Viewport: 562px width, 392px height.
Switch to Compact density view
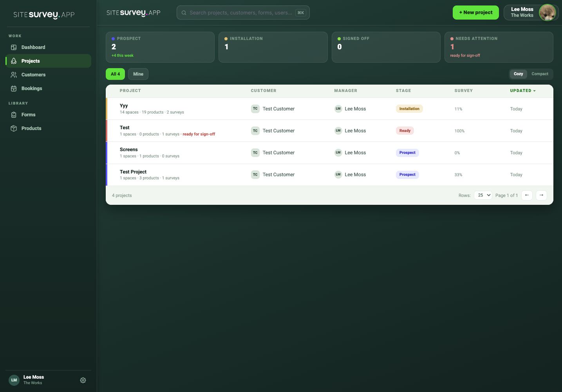point(540,74)
